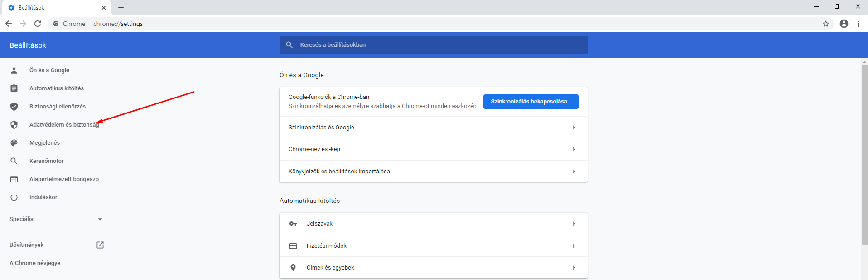Select Keresőmotor in the sidebar
868x280 pixels.
coord(46,161)
